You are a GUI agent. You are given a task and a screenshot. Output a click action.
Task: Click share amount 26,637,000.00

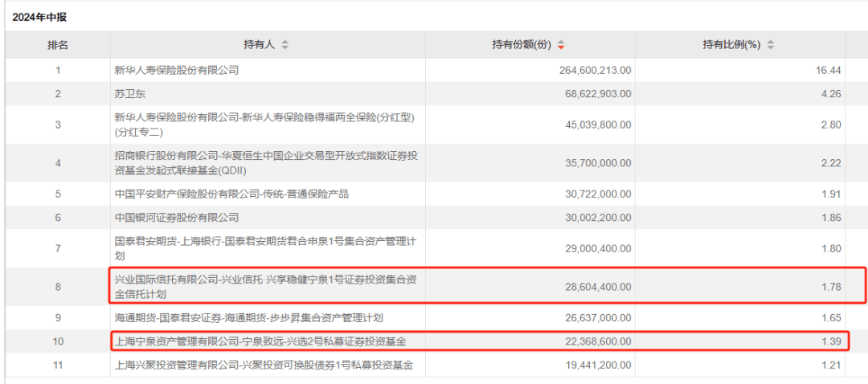tap(598, 317)
